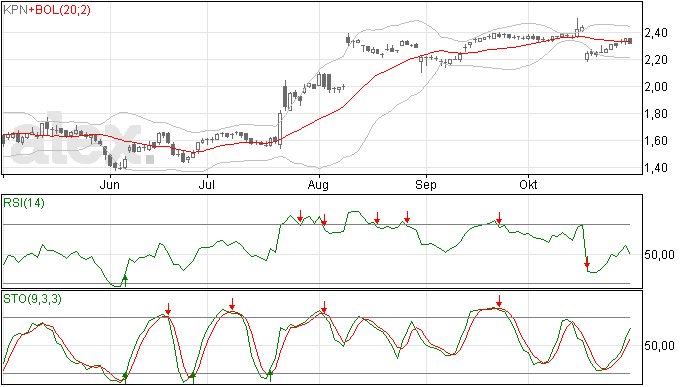Viewport: 690px width, 387px height.
Task: Click the 50,00 level label in STO panel
Action: [659, 346]
